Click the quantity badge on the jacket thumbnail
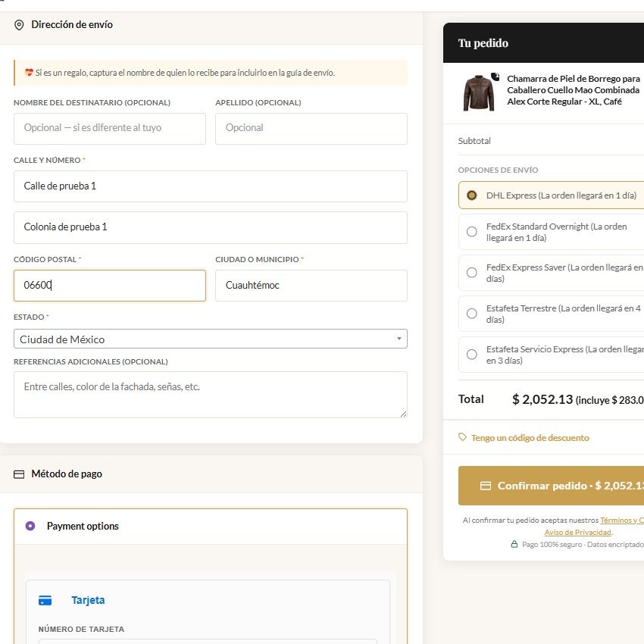This screenshot has width=644, height=644. point(496,77)
